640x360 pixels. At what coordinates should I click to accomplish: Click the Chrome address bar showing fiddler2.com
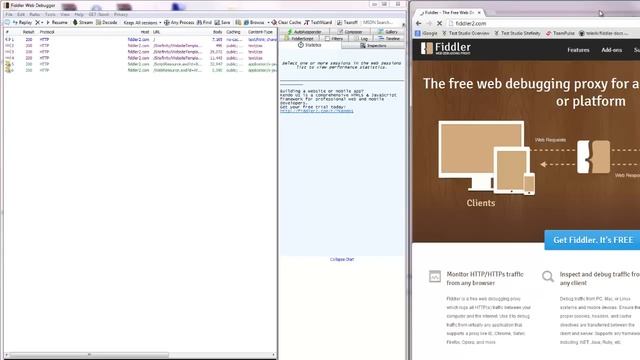543,24
